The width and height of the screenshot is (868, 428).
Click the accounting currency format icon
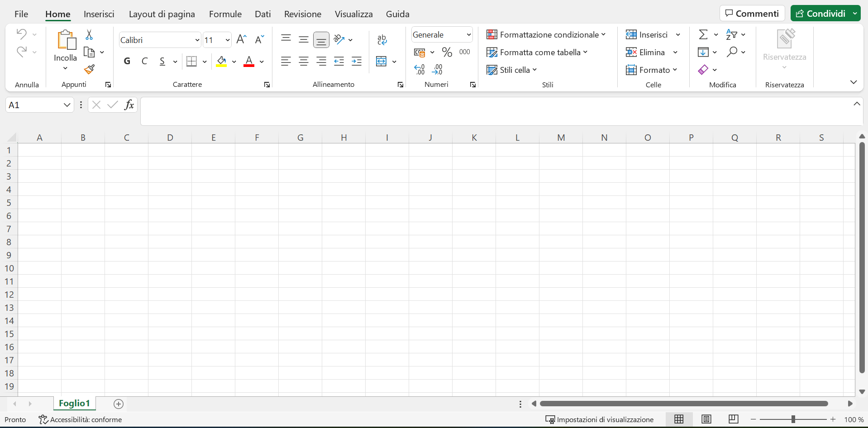pos(420,52)
